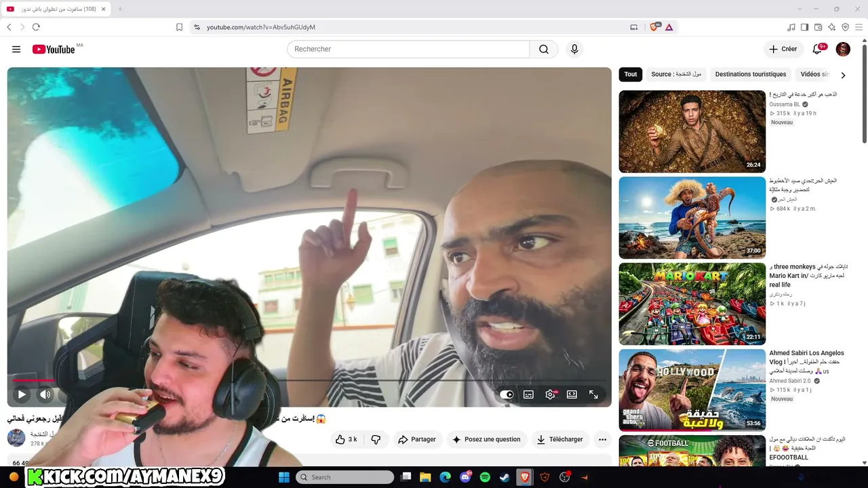This screenshot has width=868, height=488.
Task: Open Brave Rewards triangle icon
Action: [x=669, y=27]
